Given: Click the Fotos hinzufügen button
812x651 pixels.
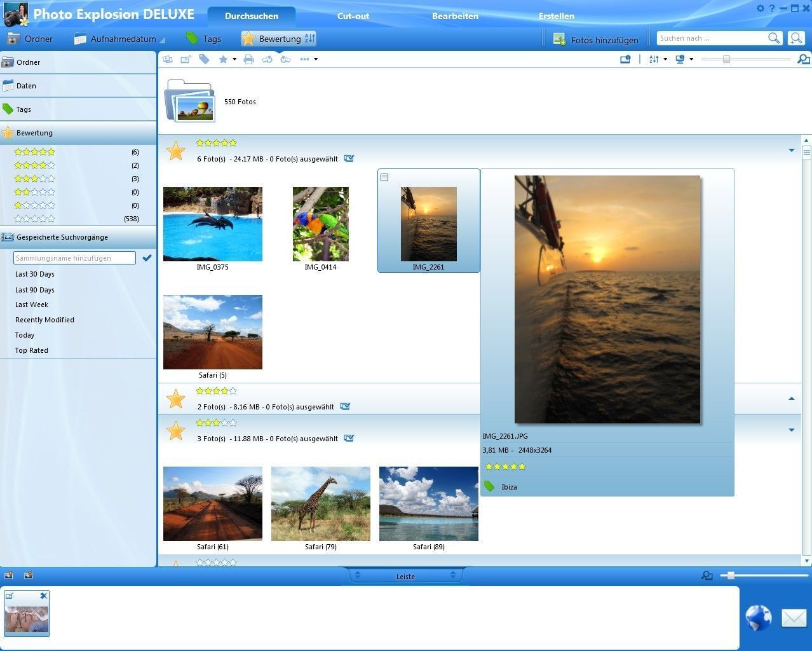Looking at the screenshot, I should [595, 39].
